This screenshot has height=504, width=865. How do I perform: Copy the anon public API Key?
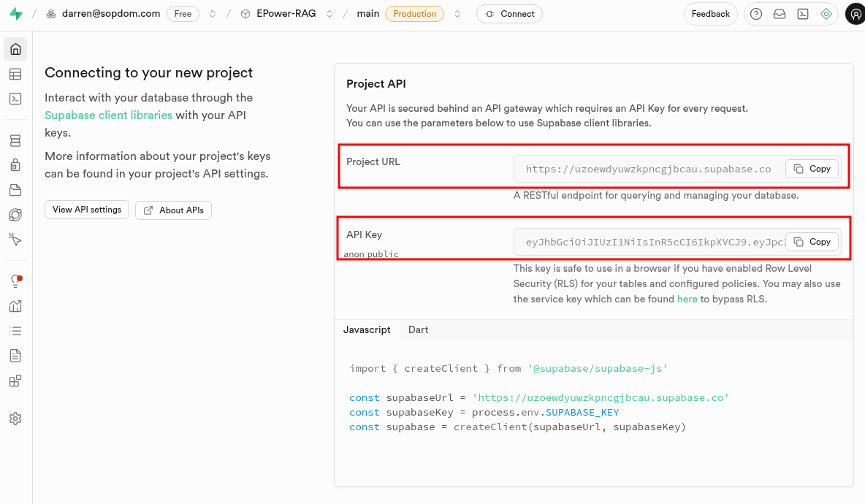pos(812,242)
